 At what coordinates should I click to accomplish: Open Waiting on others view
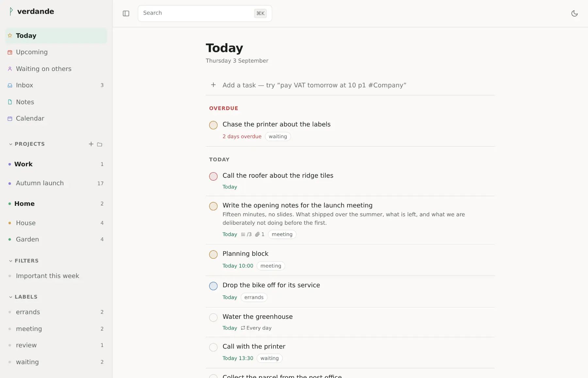[x=56, y=69]
